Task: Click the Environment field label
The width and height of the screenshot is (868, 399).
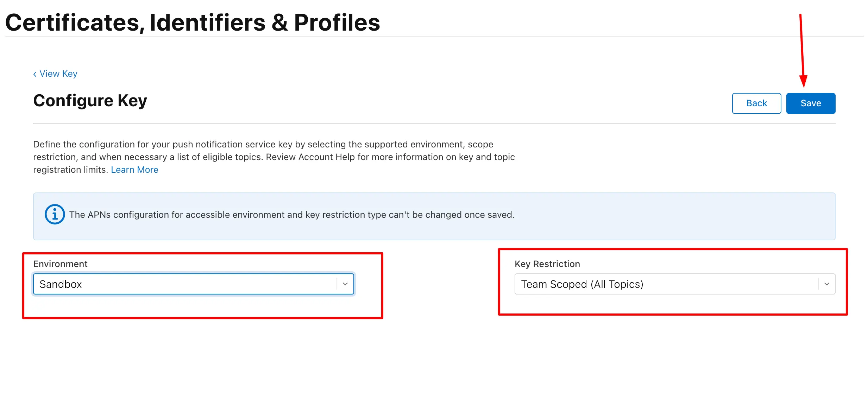Action: click(x=60, y=264)
